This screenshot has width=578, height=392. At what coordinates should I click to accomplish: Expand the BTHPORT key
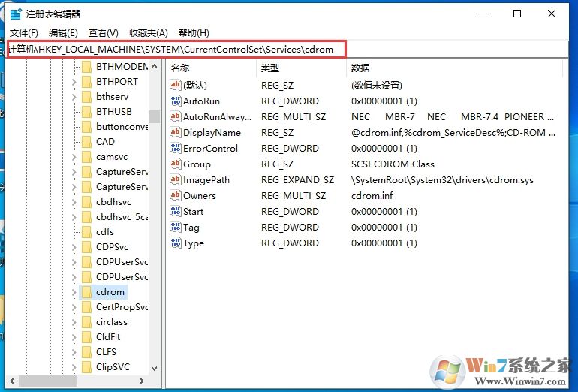pyautogui.click(x=74, y=82)
